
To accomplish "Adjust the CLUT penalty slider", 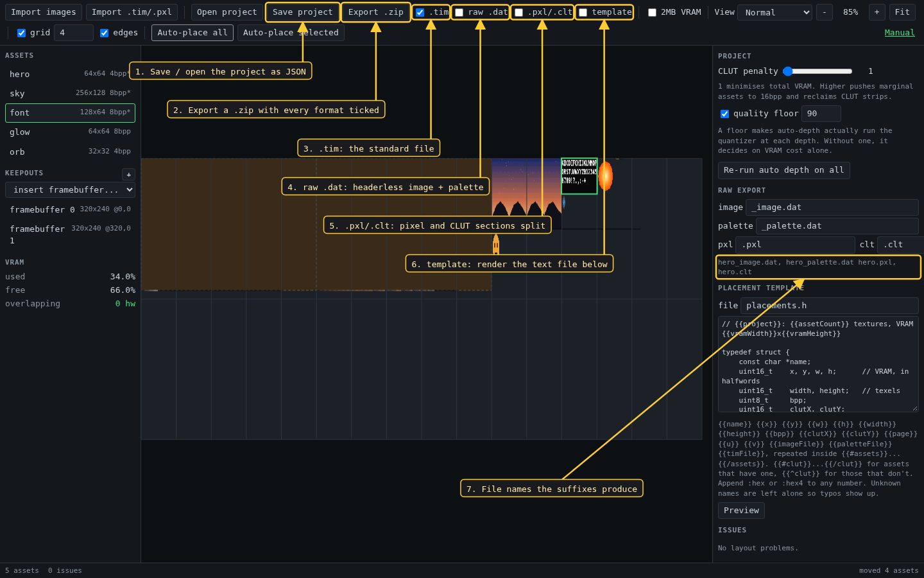I will [x=817, y=71].
